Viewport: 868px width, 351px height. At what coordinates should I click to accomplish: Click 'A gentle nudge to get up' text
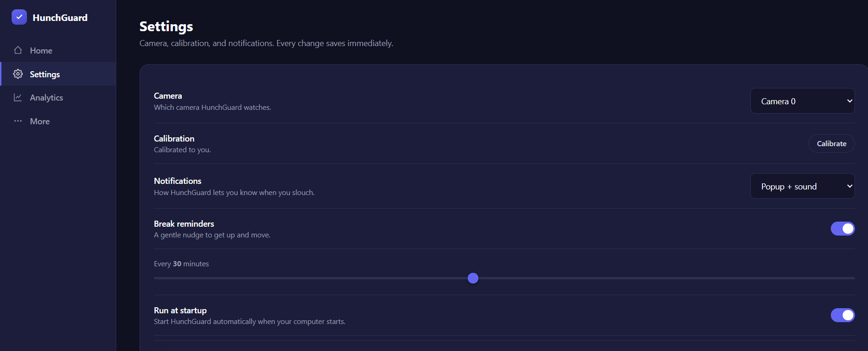click(212, 235)
